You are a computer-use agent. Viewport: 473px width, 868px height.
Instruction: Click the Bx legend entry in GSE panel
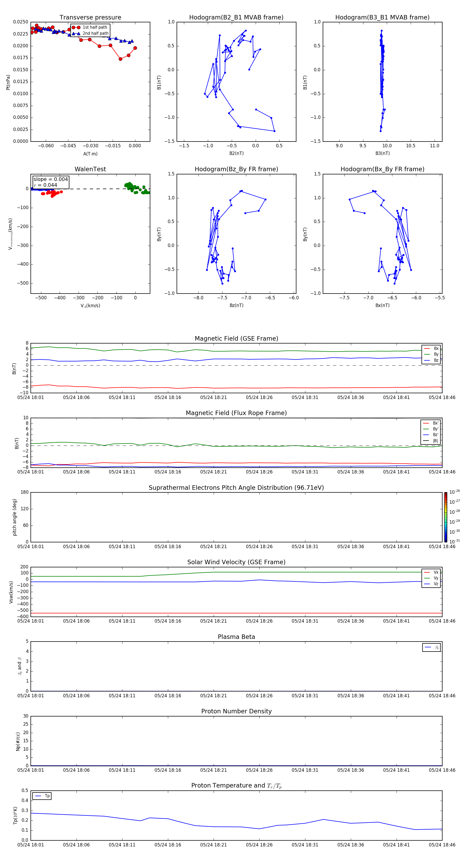431,349
